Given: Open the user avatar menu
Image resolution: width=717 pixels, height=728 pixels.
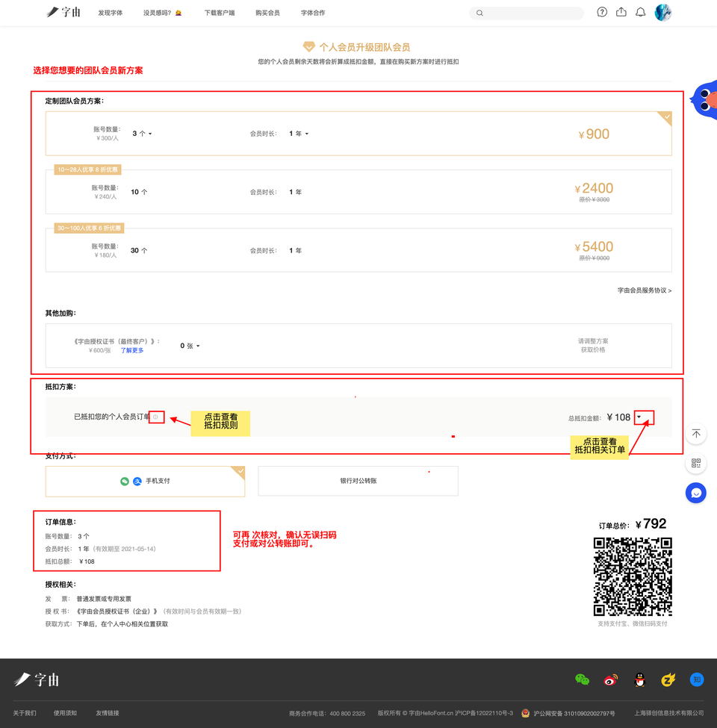Looking at the screenshot, I should (x=663, y=13).
